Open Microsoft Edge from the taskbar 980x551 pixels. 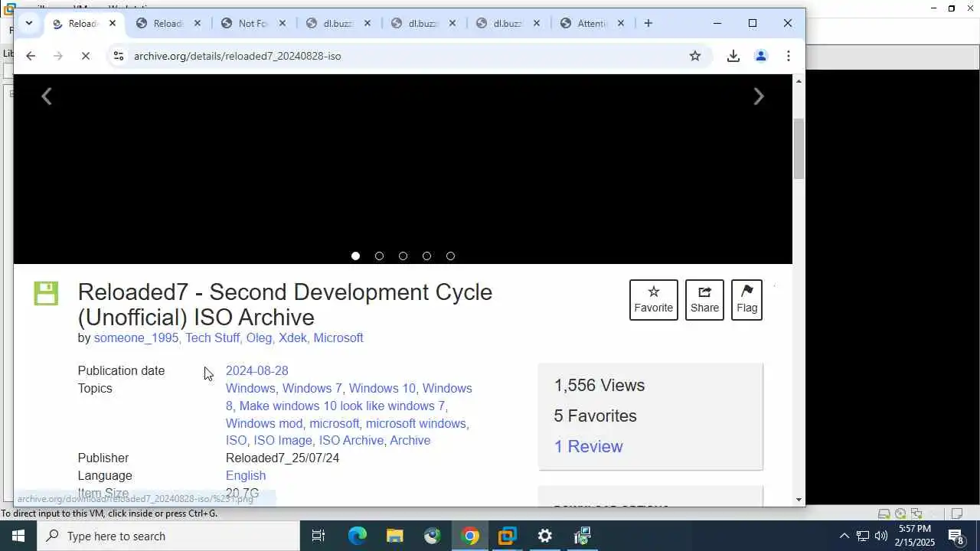tap(358, 536)
